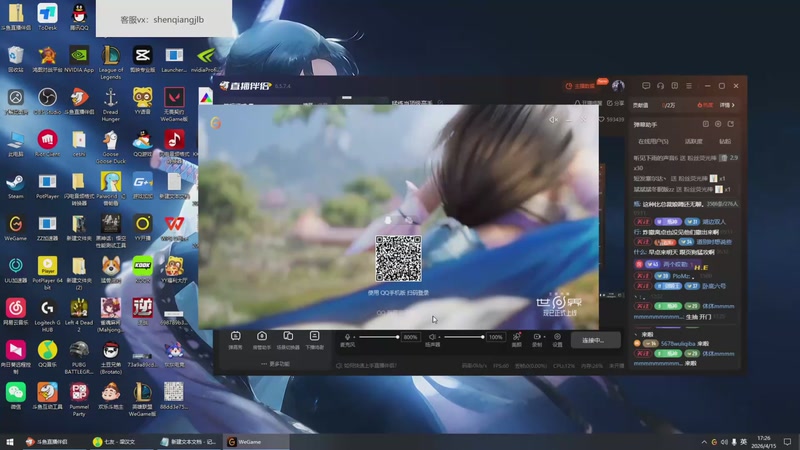Click the 连接中 connecting button
Viewport: 800px width, 450px height.
[x=595, y=340]
